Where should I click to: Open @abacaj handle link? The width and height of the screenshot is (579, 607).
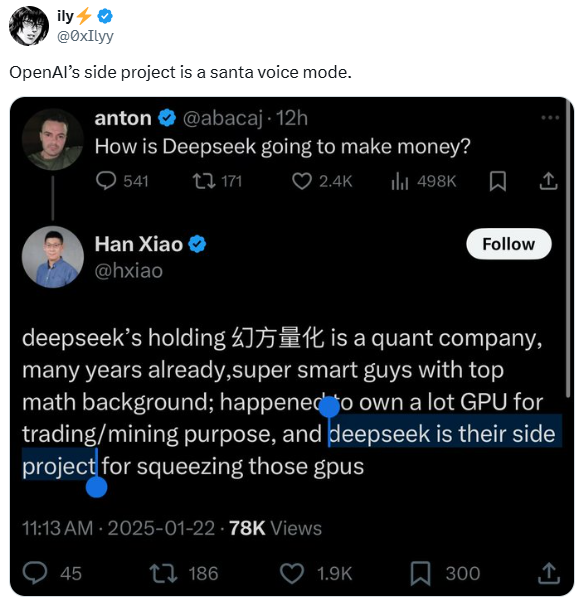223,118
